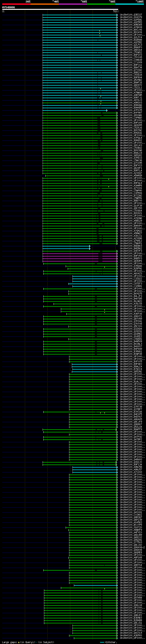Click hit label UniRef100_B3MHG1

tap(131, 352)
